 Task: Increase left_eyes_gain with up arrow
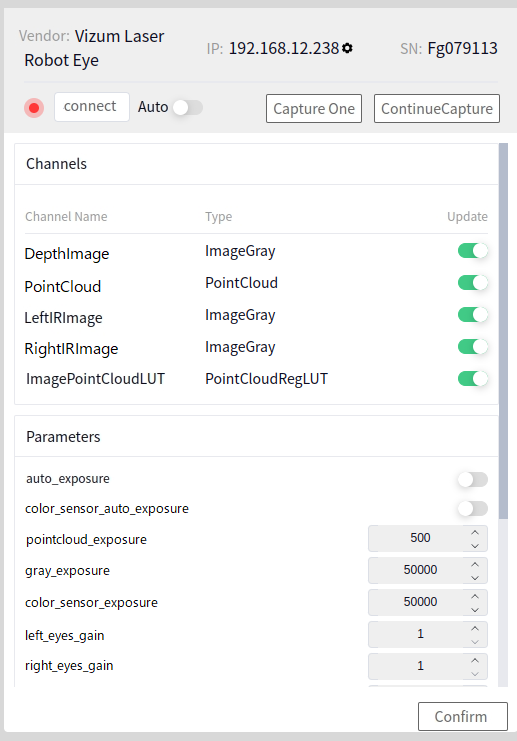click(x=475, y=629)
